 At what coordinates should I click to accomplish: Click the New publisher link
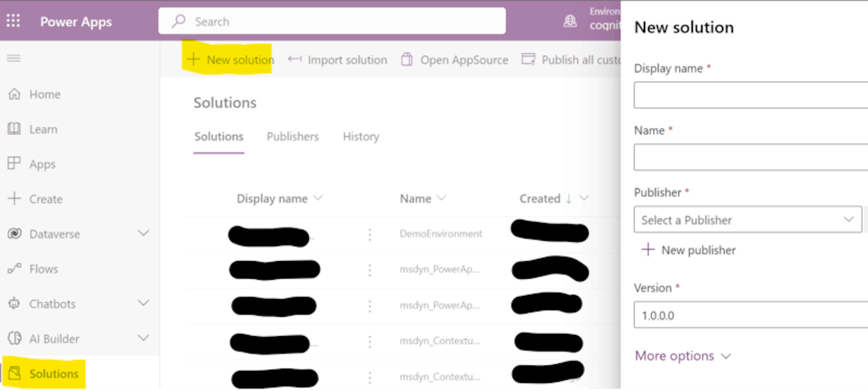click(689, 250)
